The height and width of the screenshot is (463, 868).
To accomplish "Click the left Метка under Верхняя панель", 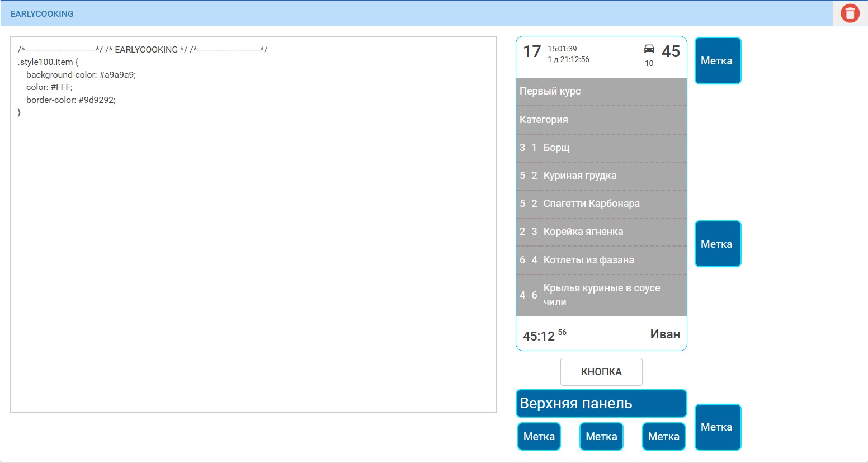I will click(x=539, y=437).
